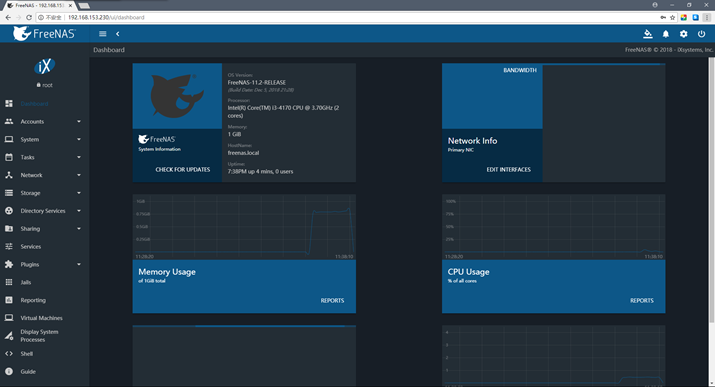Expand the Network menu arrow
Screen dimensions: 715x387
tap(79, 175)
